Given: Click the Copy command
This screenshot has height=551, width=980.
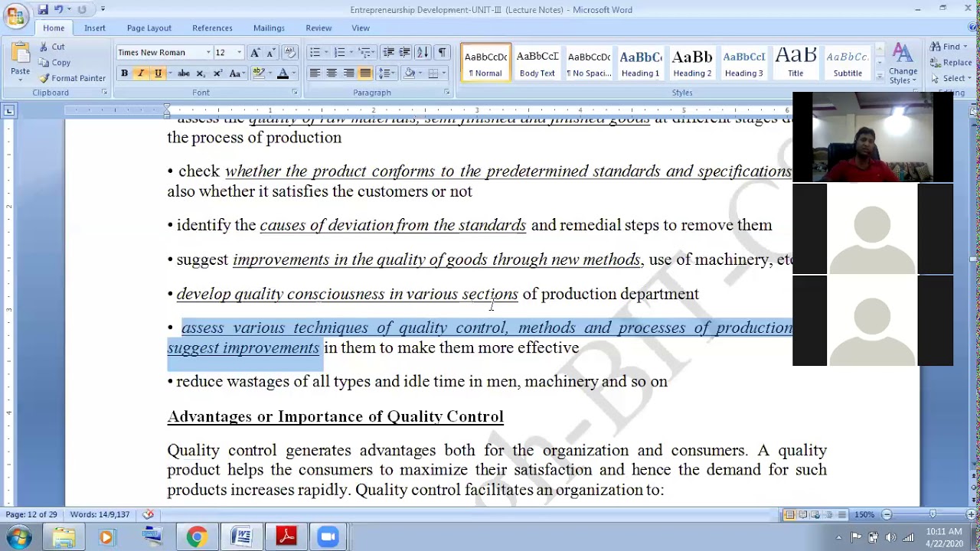Looking at the screenshot, I should coord(54,63).
